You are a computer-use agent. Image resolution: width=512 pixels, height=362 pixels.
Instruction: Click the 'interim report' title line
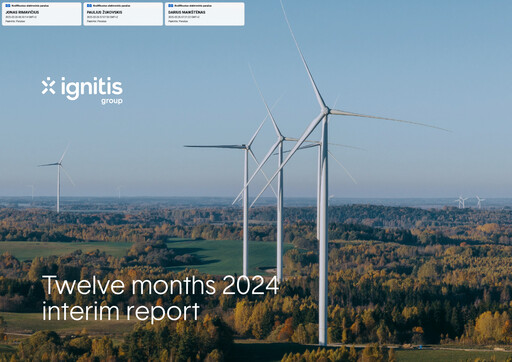point(121,312)
